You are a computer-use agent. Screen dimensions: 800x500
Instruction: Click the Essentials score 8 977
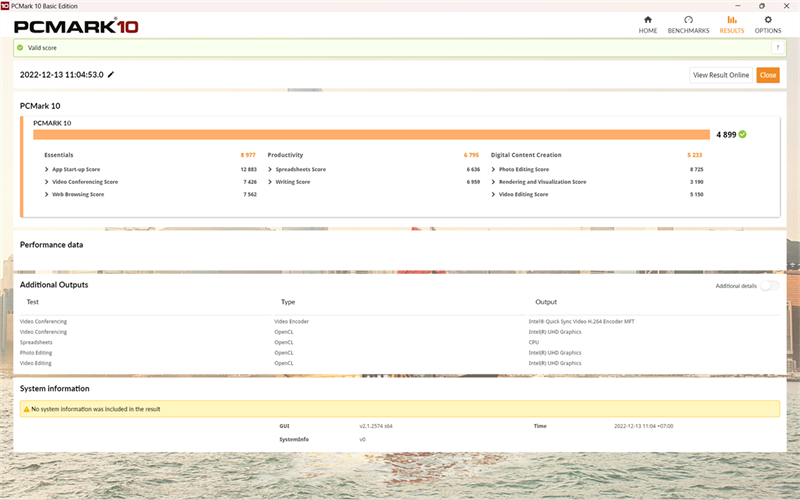248,155
